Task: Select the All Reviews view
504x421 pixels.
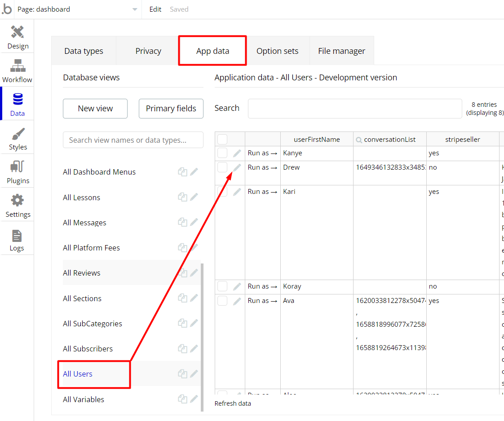Action: coord(82,273)
